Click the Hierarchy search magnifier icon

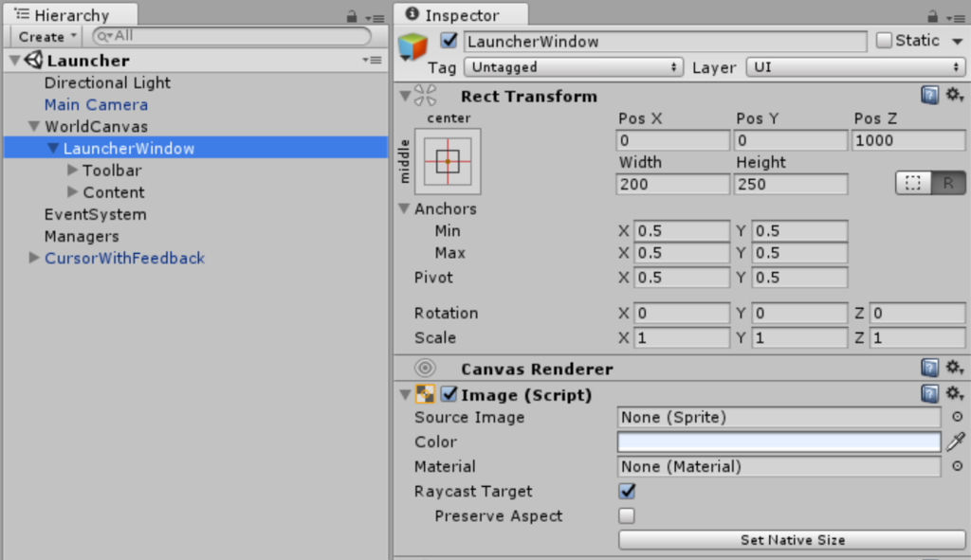104,37
